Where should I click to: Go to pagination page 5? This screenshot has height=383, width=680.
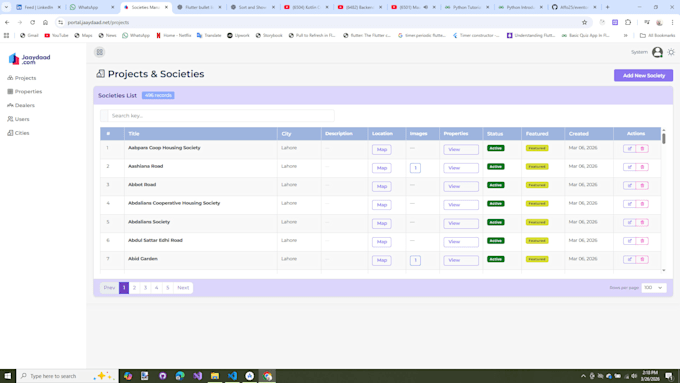coord(167,288)
